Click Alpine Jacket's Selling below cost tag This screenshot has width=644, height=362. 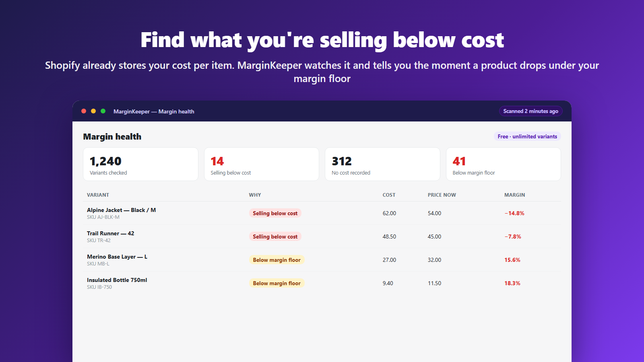tap(275, 213)
